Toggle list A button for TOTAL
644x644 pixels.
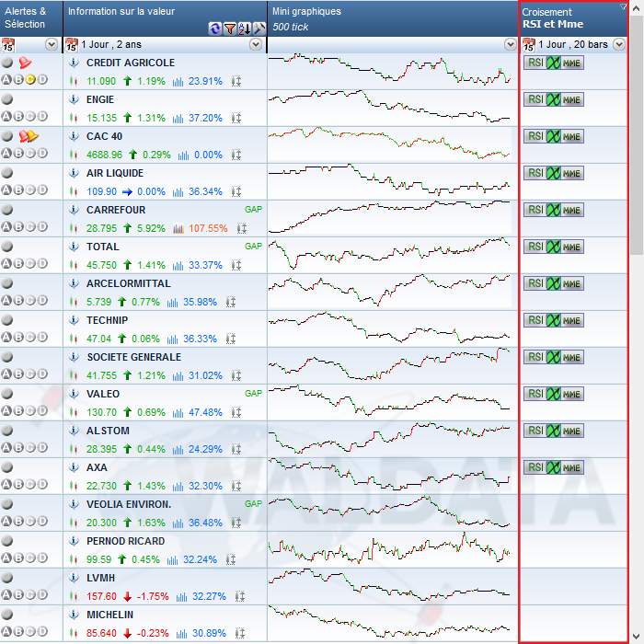tap(6, 263)
